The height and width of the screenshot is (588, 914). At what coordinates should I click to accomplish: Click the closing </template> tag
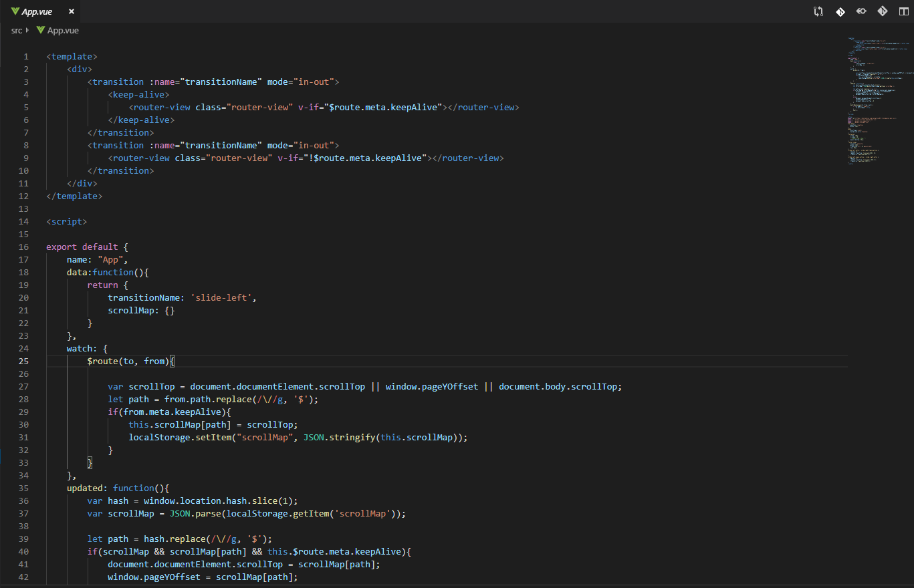74,196
